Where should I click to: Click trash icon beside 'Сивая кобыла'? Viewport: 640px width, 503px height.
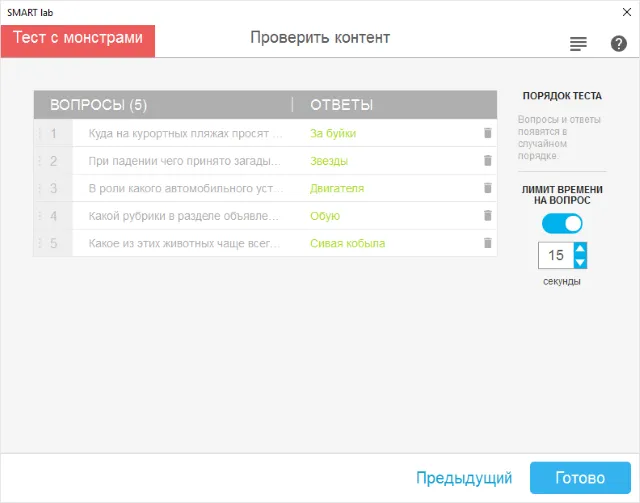click(487, 243)
